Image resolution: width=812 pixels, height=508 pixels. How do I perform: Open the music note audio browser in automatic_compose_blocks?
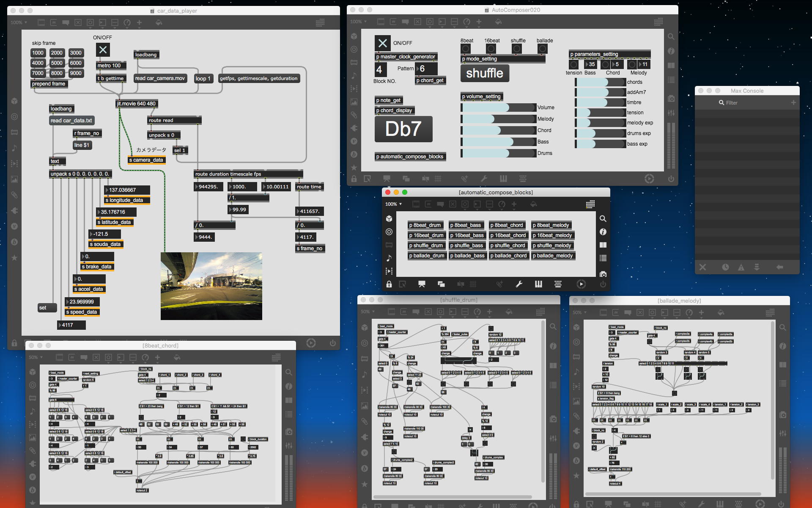(389, 258)
